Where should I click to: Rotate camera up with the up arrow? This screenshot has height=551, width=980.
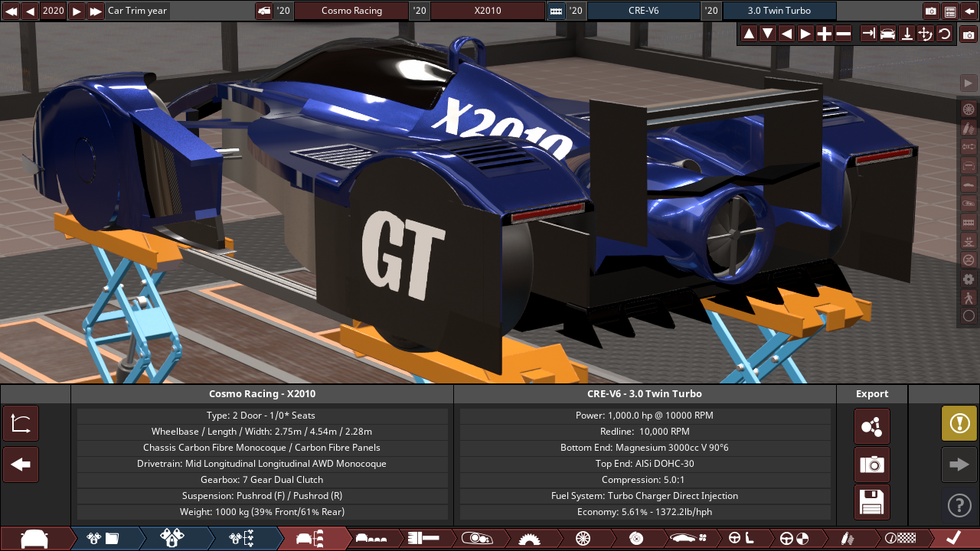point(749,34)
